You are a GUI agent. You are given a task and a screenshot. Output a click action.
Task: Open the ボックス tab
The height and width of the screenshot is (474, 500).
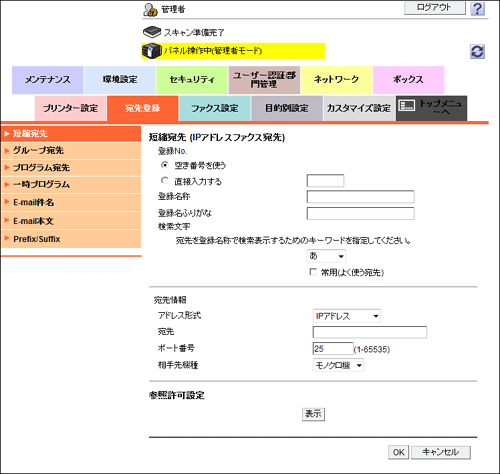409,80
